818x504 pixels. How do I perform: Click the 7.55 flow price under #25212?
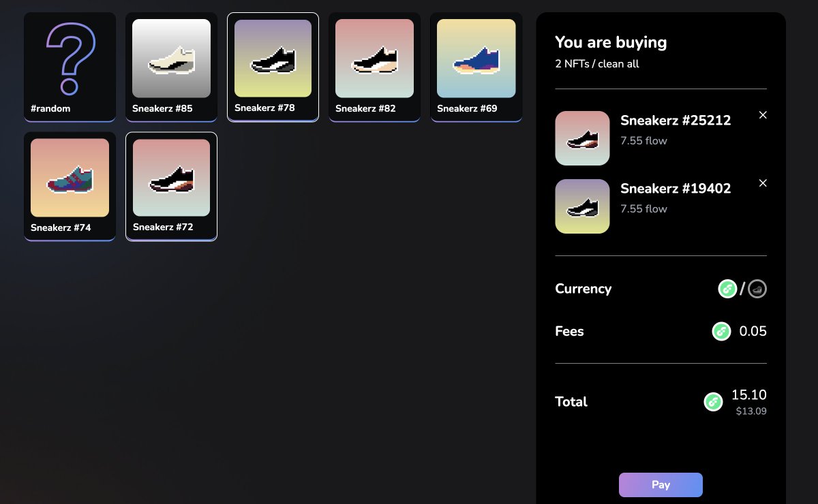click(643, 141)
